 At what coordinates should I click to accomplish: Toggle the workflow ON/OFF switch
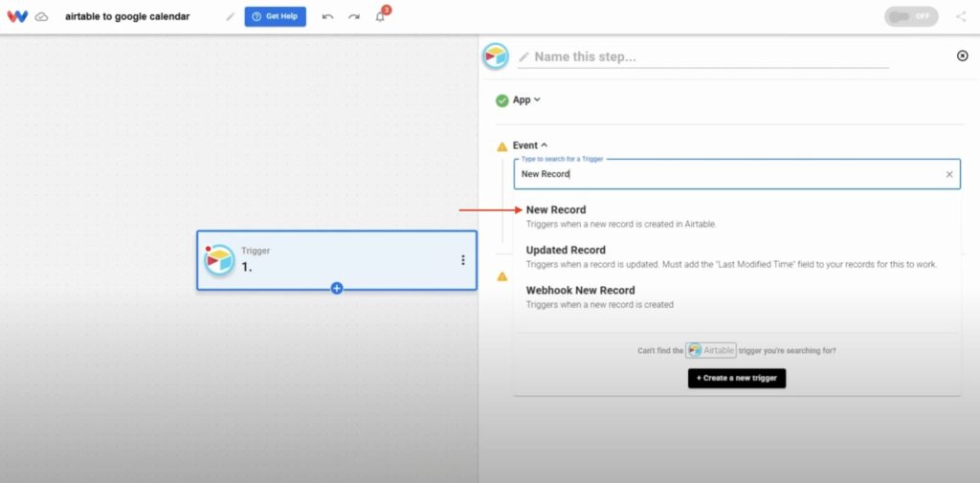click(x=911, y=17)
